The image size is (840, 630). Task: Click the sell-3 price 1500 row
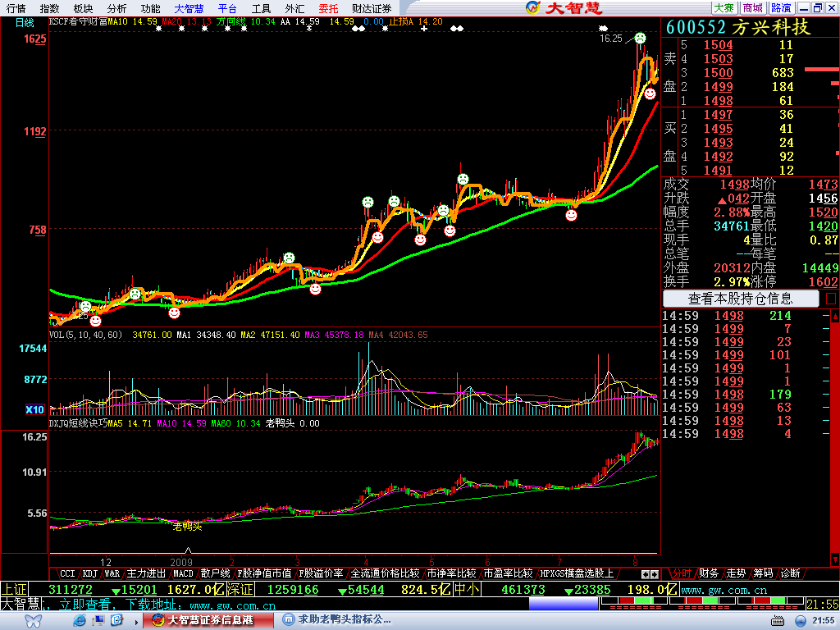point(750,73)
